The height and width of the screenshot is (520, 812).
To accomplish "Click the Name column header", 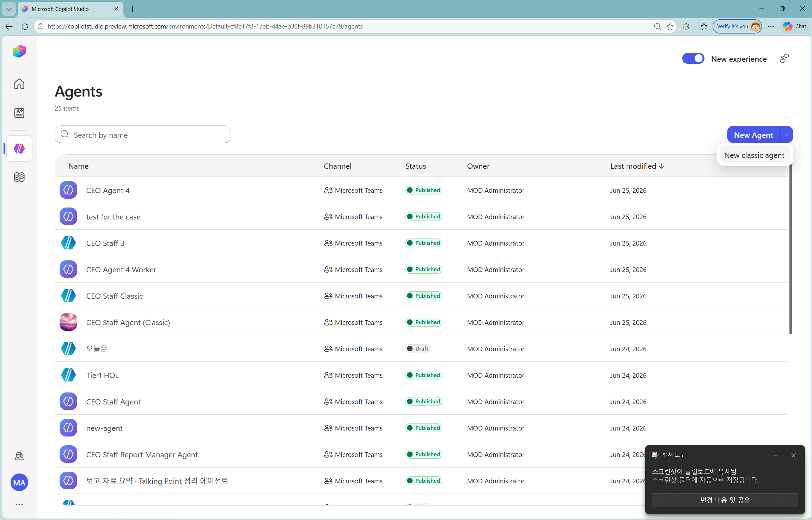I will pyautogui.click(x=78, y=166).
